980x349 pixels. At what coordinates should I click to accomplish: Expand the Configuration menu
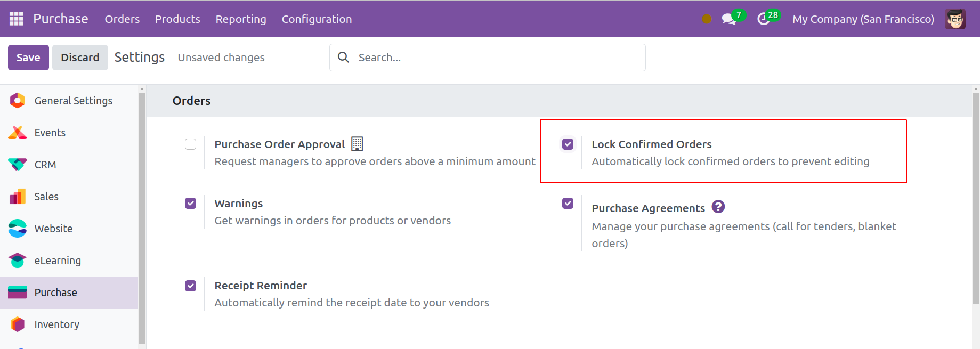point(317,19)
